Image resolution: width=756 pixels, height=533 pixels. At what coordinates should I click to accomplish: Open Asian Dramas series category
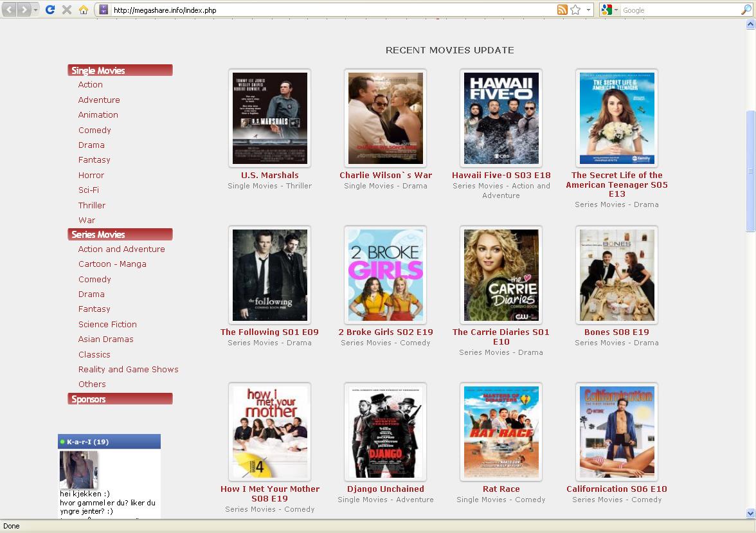pos(105,339)
